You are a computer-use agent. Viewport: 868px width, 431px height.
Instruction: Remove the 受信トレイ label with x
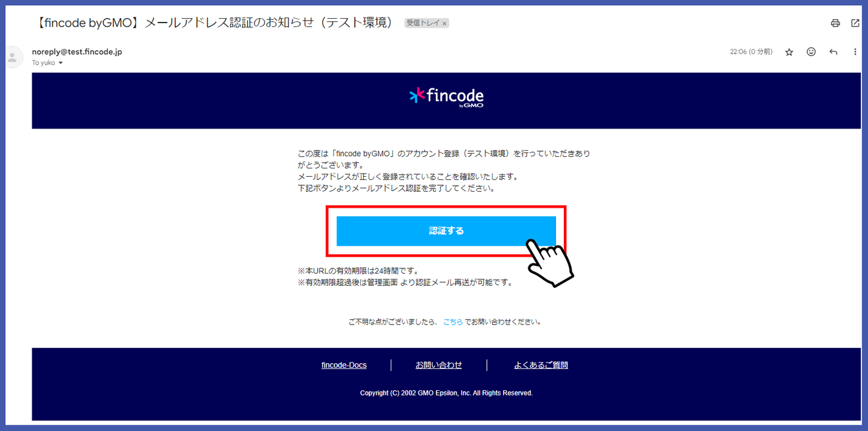coord(444,23)
